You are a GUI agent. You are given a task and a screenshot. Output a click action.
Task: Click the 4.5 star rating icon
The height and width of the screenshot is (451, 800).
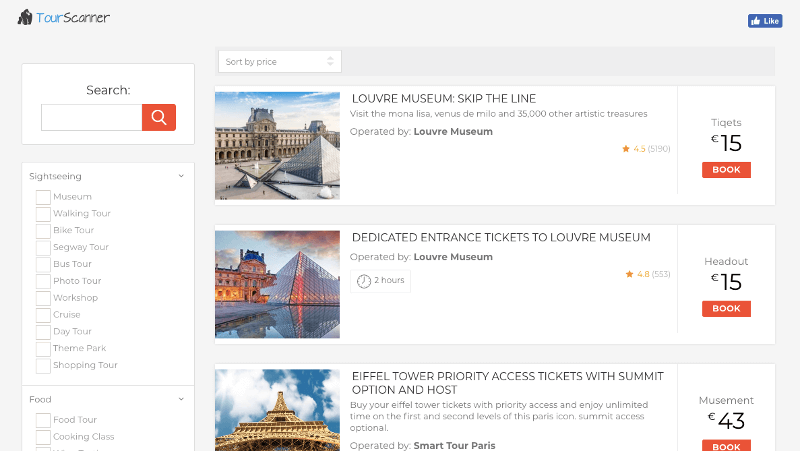tap(626, 149)
